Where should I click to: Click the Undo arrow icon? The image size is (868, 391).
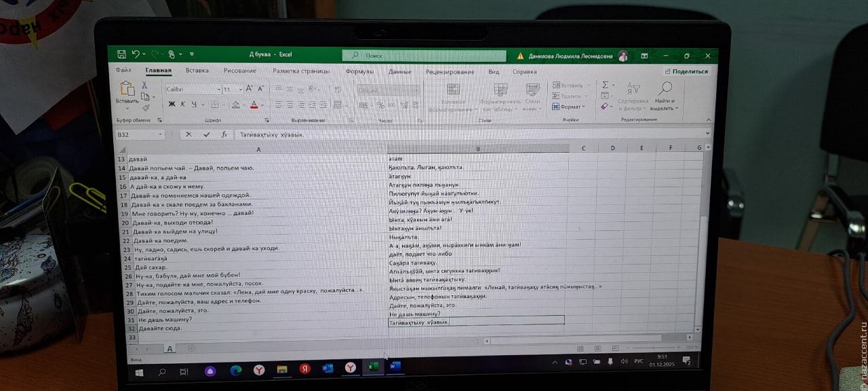136,54
